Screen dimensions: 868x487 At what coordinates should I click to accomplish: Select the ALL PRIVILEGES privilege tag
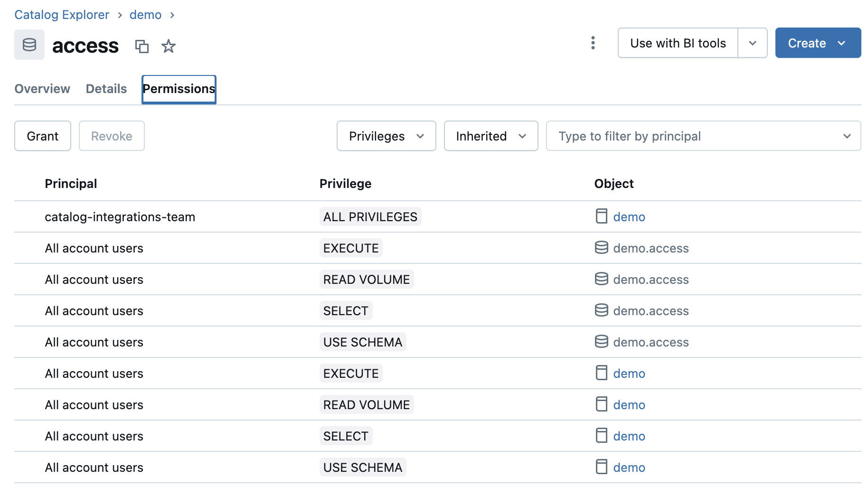click(370, 217)
